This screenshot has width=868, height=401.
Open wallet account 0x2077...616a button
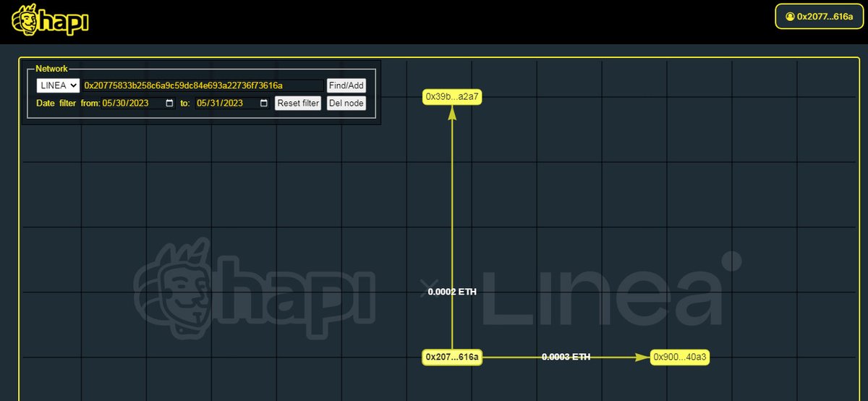click(819, 17)
